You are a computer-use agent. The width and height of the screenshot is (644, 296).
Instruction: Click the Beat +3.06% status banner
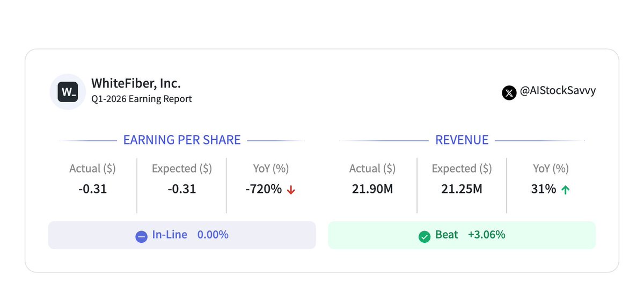[462, 235]
